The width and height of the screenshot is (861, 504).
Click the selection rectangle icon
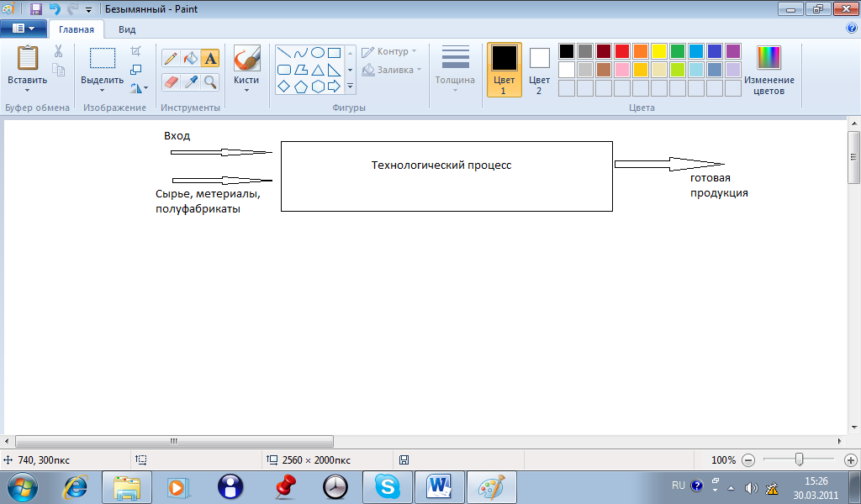click(103, 58)
